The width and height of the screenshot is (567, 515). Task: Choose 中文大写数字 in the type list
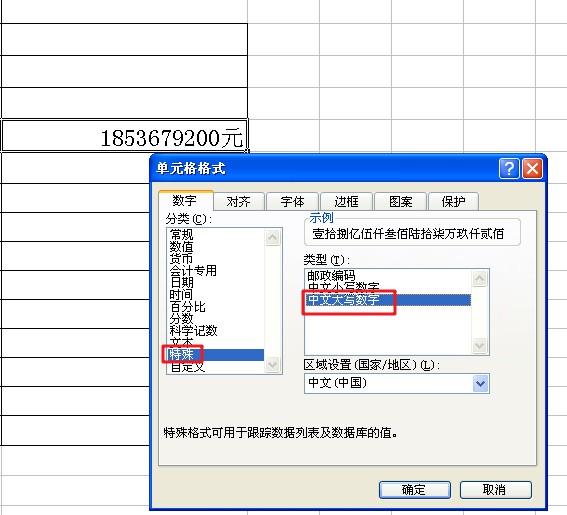click(388, 300)
